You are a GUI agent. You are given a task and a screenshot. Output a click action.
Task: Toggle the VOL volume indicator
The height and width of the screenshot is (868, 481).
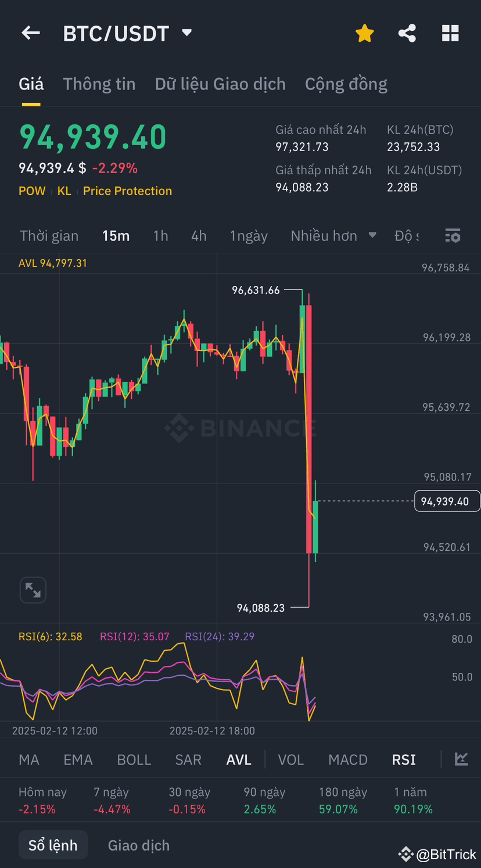[290, 759]
